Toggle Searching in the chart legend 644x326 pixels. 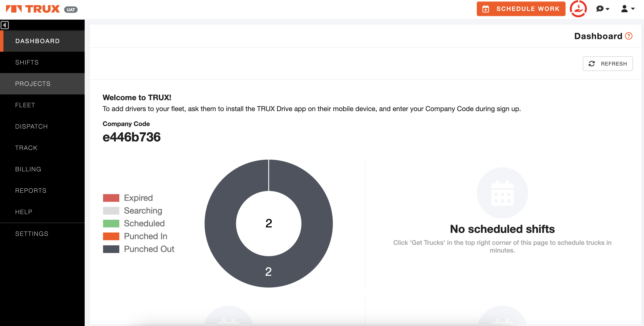tap(143, 211)
